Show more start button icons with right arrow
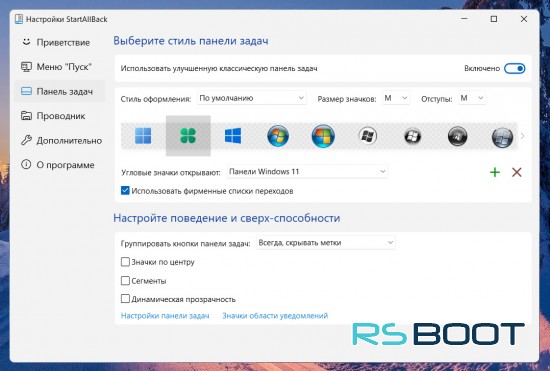This screenshot has width=550, height=371. 522,136
